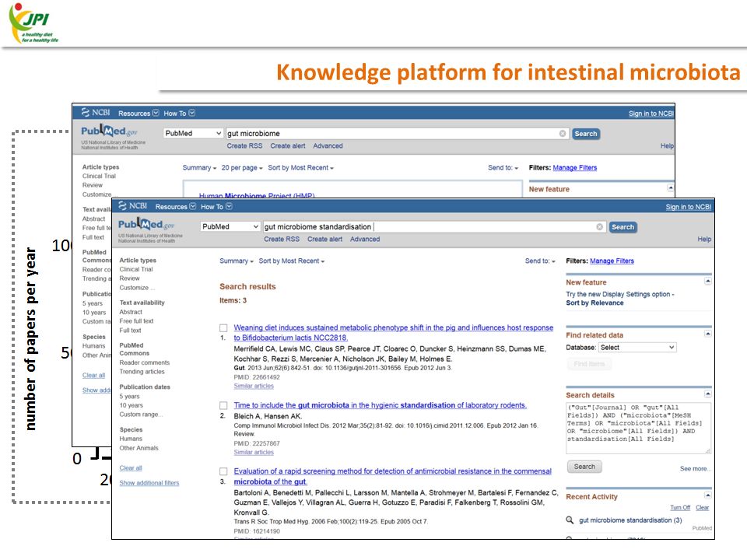Open the Find related data Database select
This screenshot has width=747, height=560.
(x=637, y=348)
